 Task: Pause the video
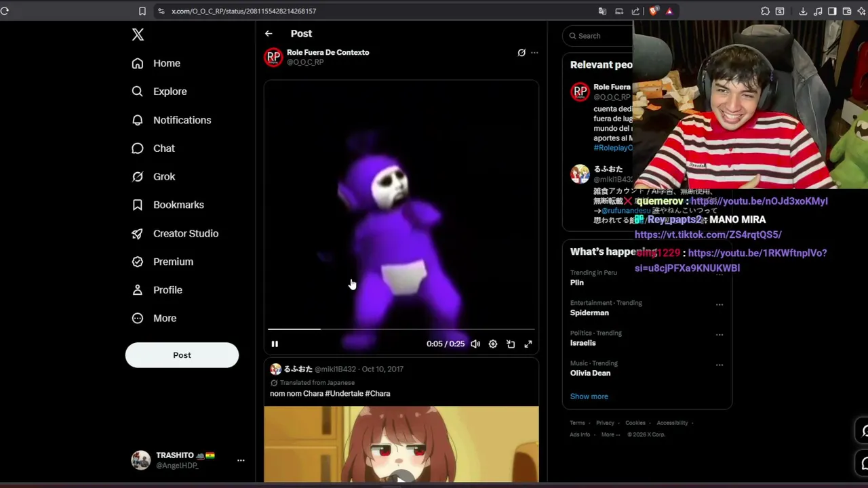click(275, 344)
